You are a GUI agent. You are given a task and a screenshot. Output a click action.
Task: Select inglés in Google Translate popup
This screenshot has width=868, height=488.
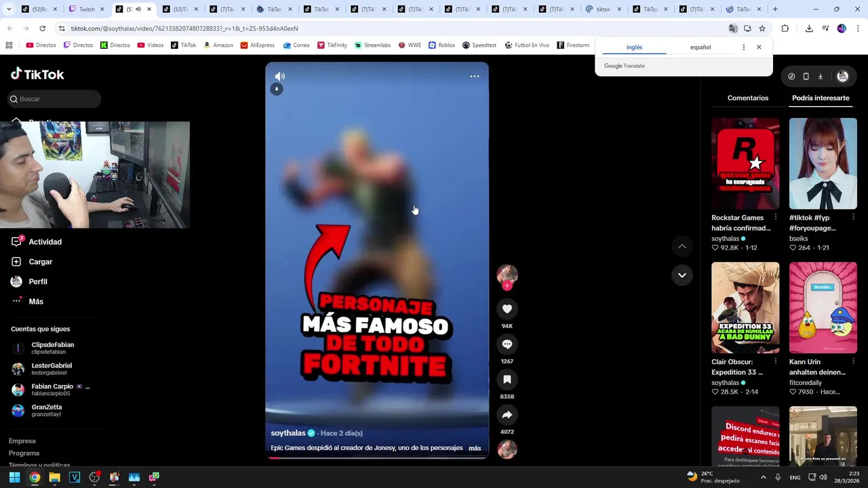(x=634, y=47)
